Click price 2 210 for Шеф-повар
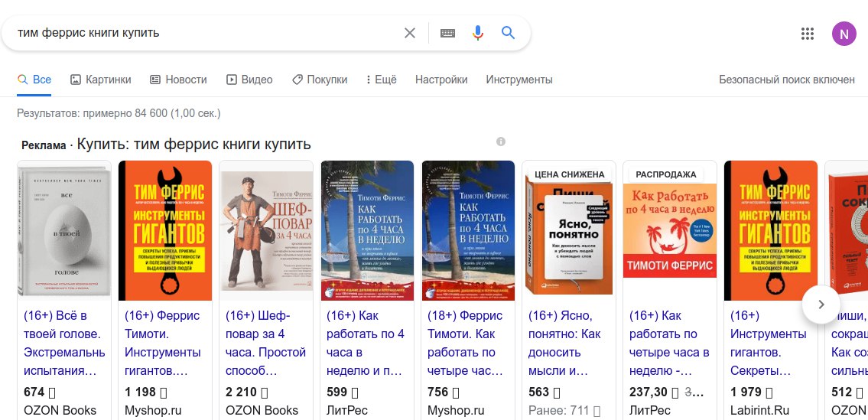This screenshot has width=868, height=420. pyautogui.click(x=247, y=392)
